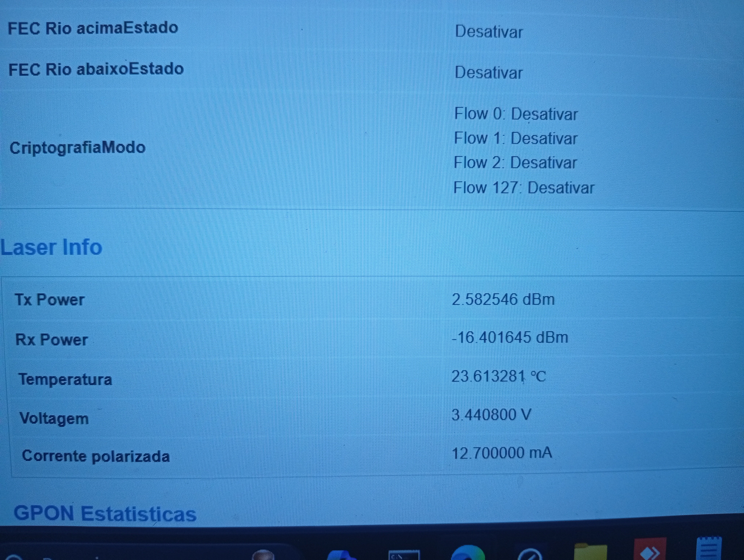The image size is (744, 560).
Task: Click the Corrente polarizada value 12.700000 mA
Action: coord(501,453)
